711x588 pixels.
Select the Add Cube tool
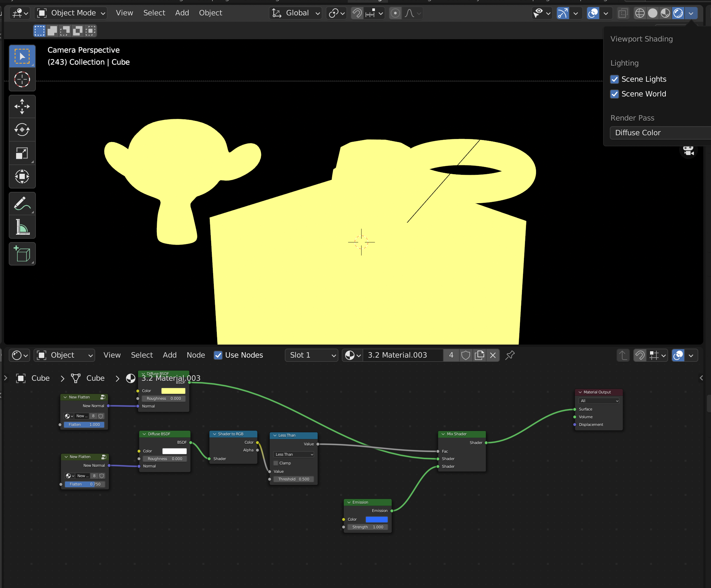[x=22, y=254]
